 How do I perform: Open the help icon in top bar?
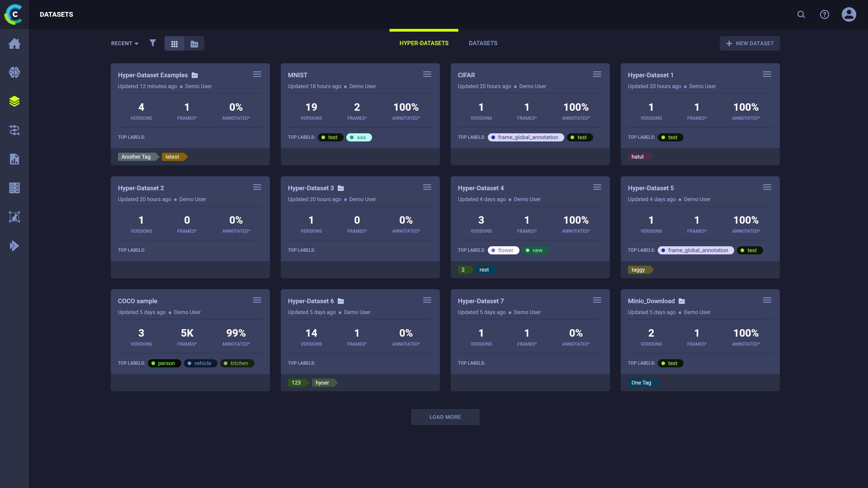click(x=825, y=14)
